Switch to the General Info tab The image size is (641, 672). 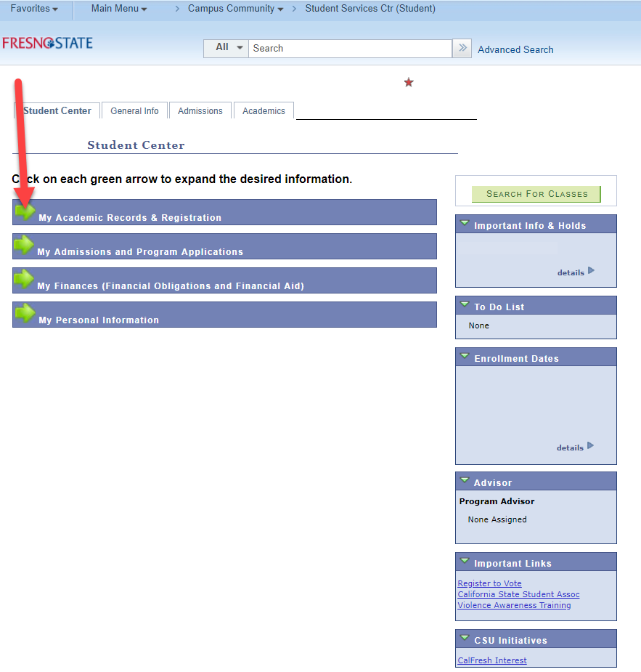point(134,111)
